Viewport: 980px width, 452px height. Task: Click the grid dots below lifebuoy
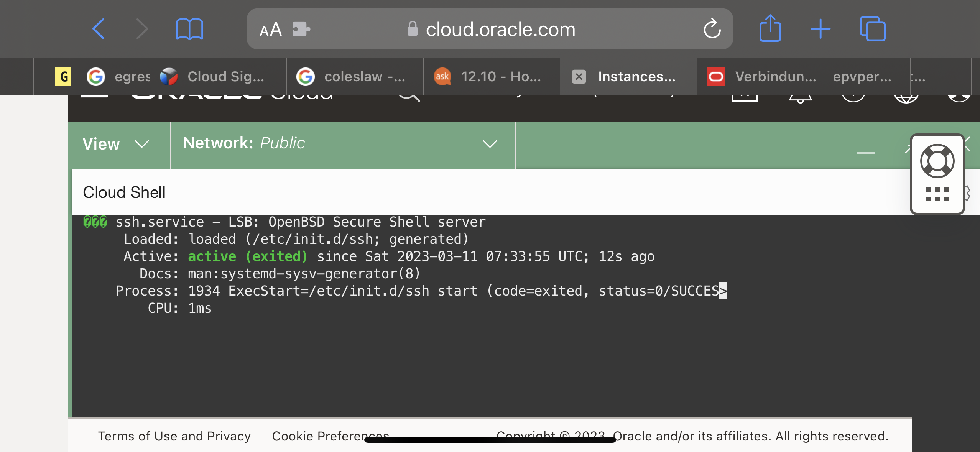pyautogui.click(x=937, y=194)
